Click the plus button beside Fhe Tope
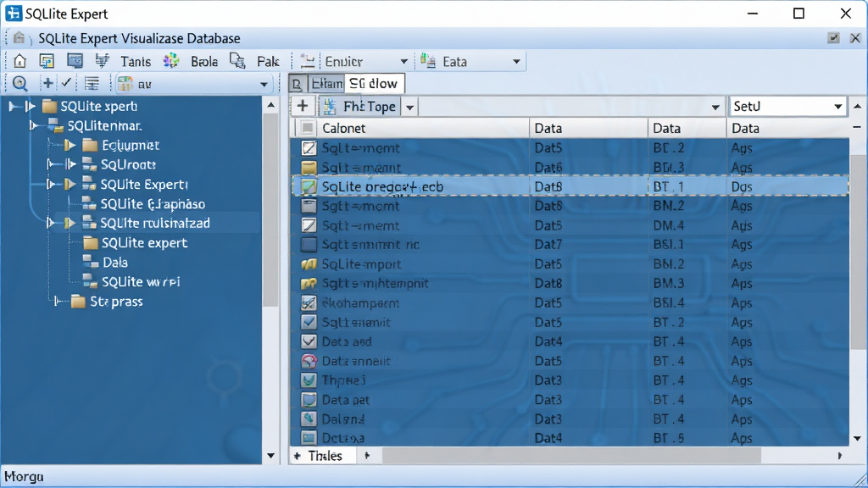868x488 pixels. pos(303,106)
